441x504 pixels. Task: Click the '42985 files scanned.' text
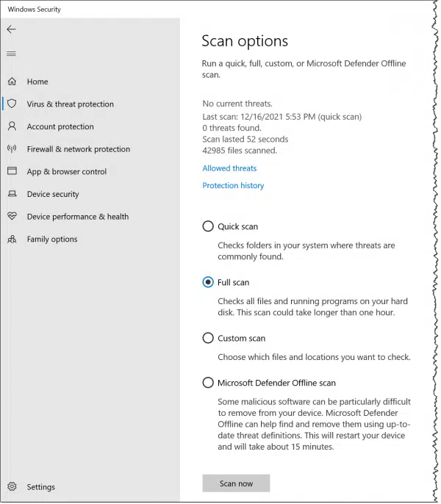pyautogui.click(x=240, y=151)
